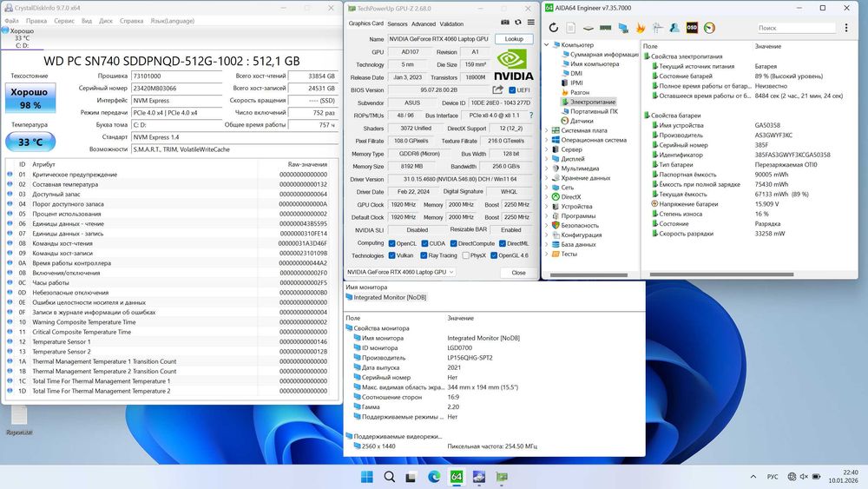
Task: Open the Файл menu in CrystalDiskInfo
Action: point(11,21)
